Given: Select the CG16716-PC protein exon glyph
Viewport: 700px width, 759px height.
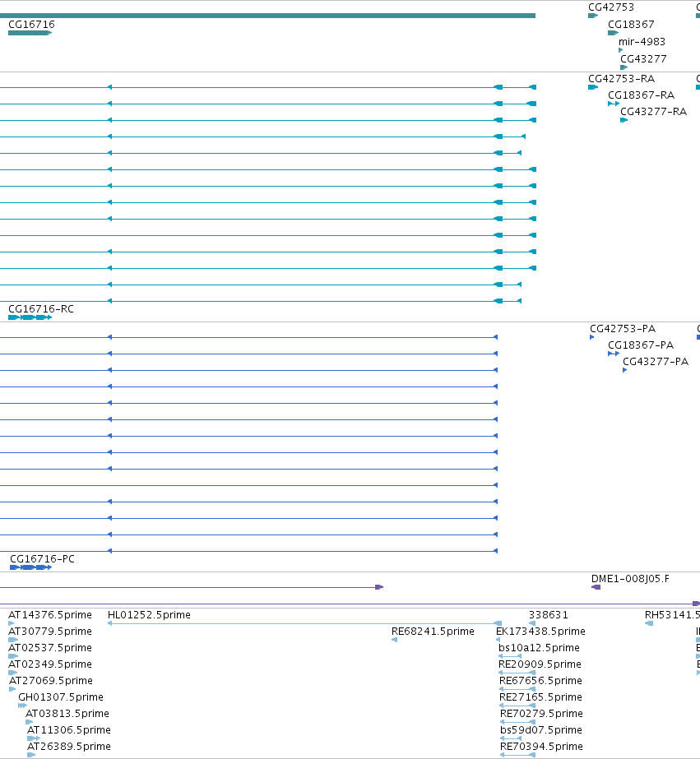Looking at the screenshot, I should pyautogui.click(x=31, y=567).
